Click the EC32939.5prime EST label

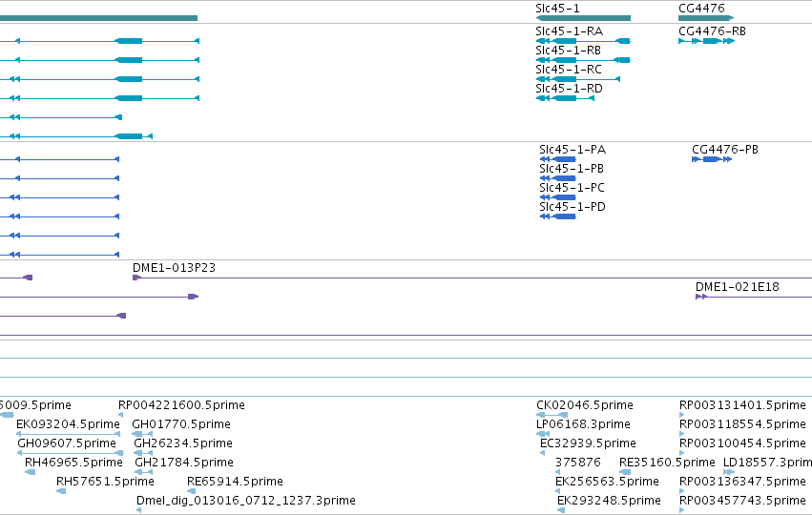[x=588, y=443]
